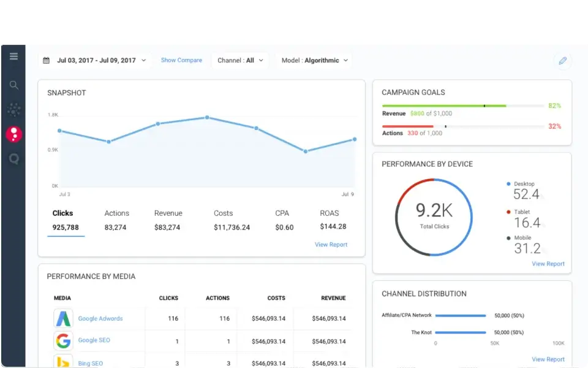Click the pencil edit icon at top right

pos(562,60)
